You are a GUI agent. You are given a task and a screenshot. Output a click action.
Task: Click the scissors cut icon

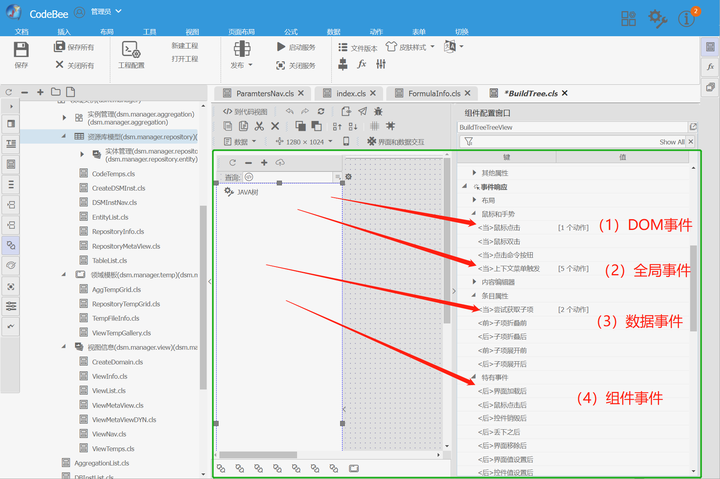point(259,126)
